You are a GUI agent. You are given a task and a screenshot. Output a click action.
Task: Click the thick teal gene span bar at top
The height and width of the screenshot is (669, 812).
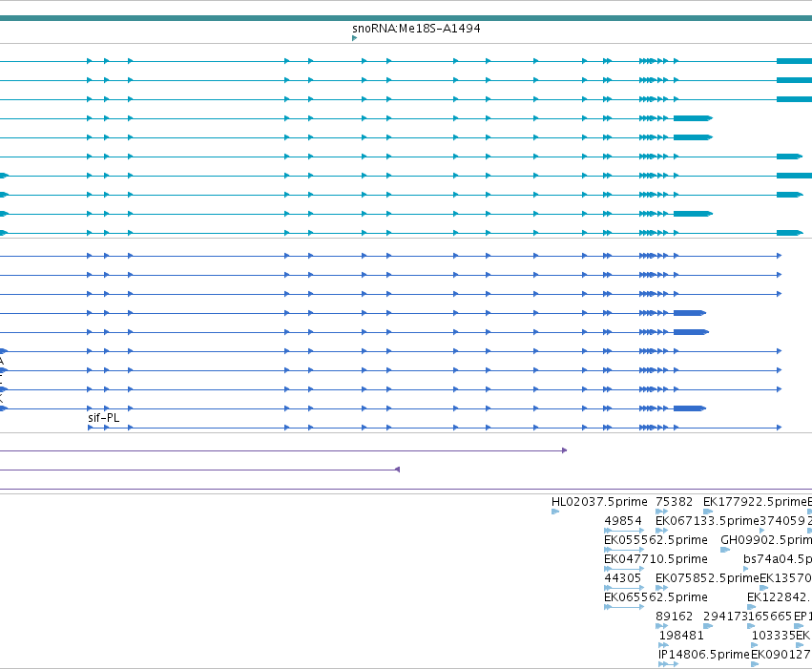pyautogui.click(x=406, y=19)
